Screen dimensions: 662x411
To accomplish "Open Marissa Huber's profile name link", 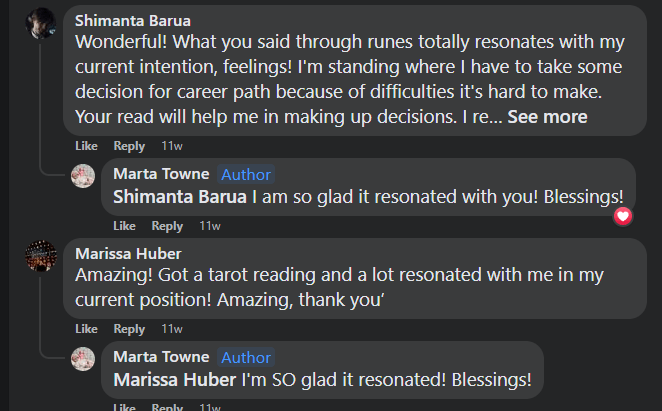I will click(128, 253).
